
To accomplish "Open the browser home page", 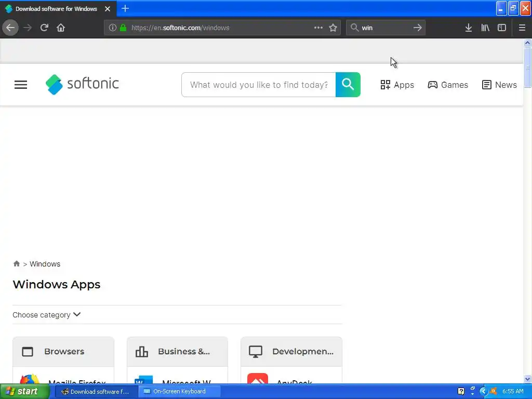I will point(61,28).
